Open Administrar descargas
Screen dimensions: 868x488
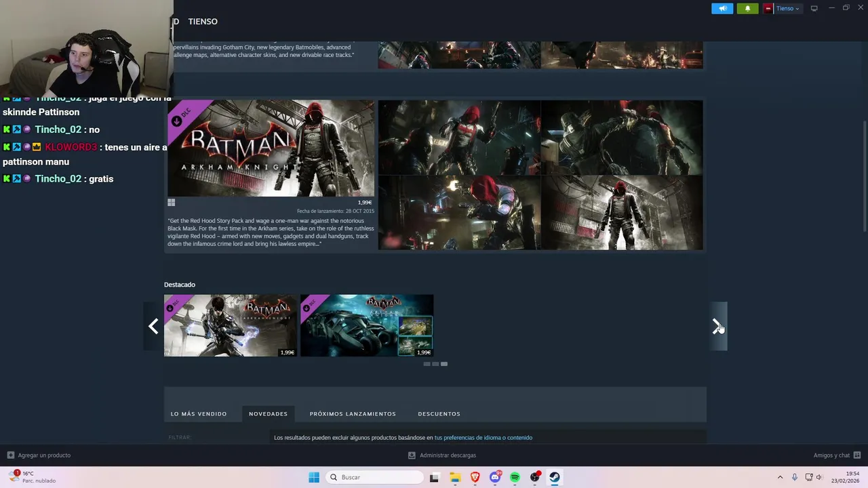442,455
